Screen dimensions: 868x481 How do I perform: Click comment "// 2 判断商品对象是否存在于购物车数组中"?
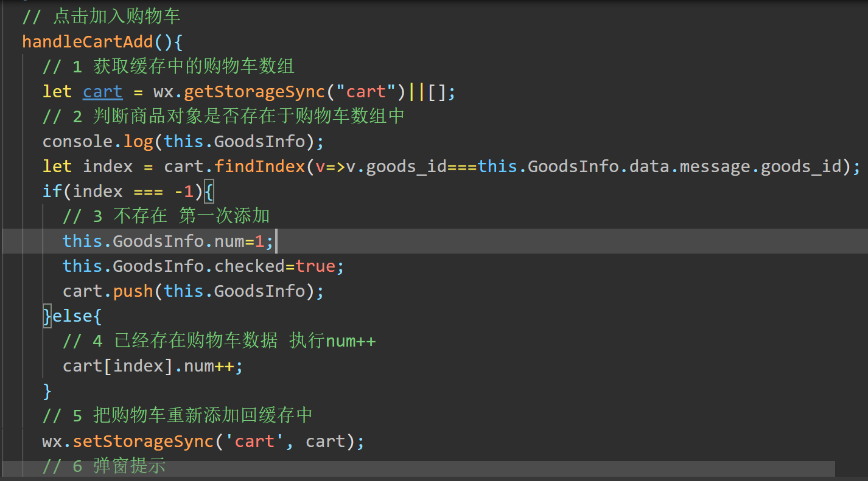click(x=224, y=117)
